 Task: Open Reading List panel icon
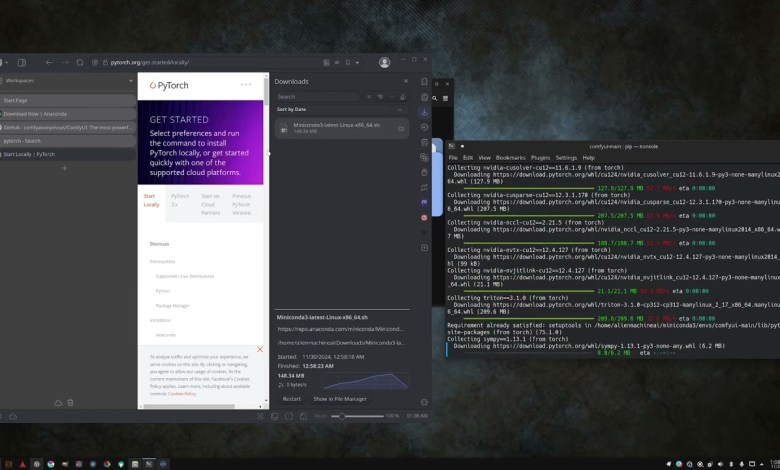coord(424,97)
